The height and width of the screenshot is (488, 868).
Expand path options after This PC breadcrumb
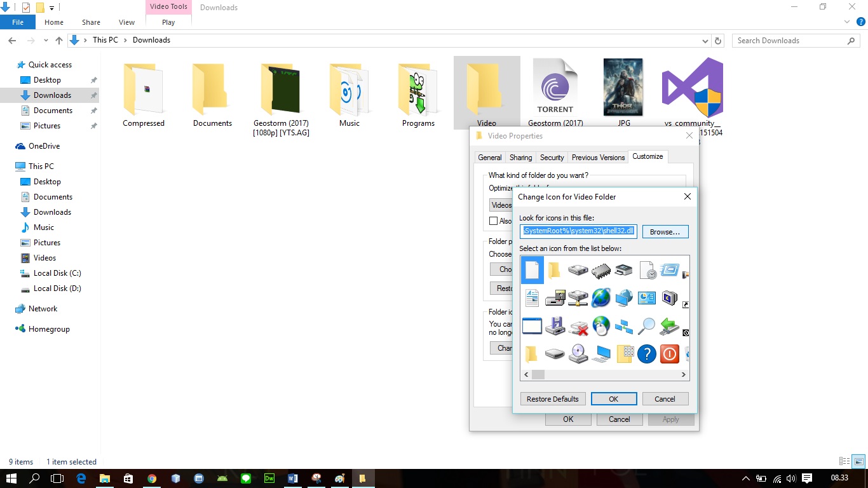point(126,40)
